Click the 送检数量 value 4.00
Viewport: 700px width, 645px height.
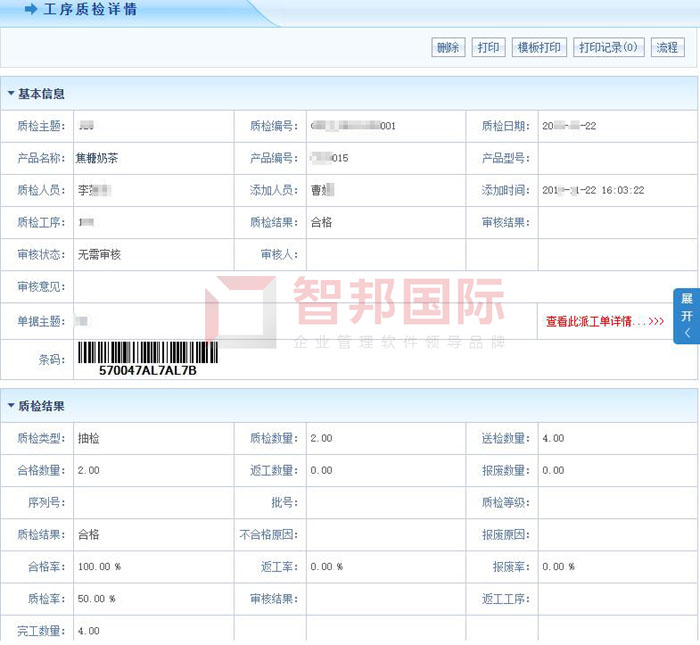pos(553,438)
